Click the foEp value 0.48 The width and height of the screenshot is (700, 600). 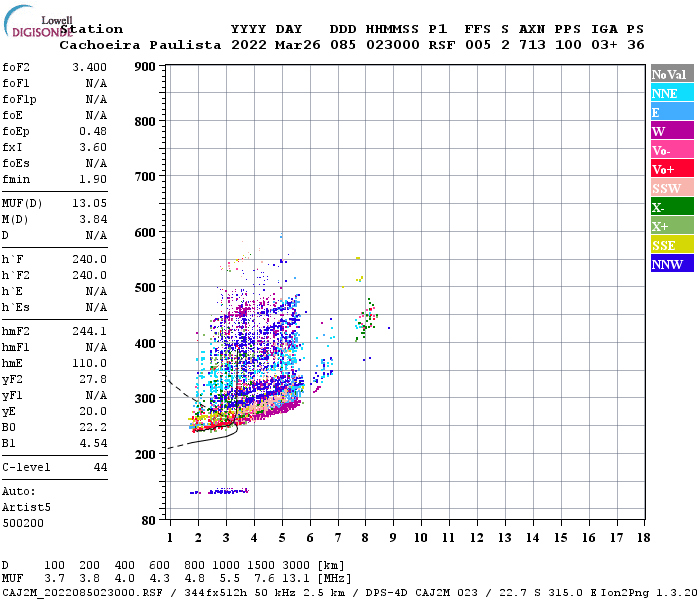pyautogui.click(x=93, y=131)
